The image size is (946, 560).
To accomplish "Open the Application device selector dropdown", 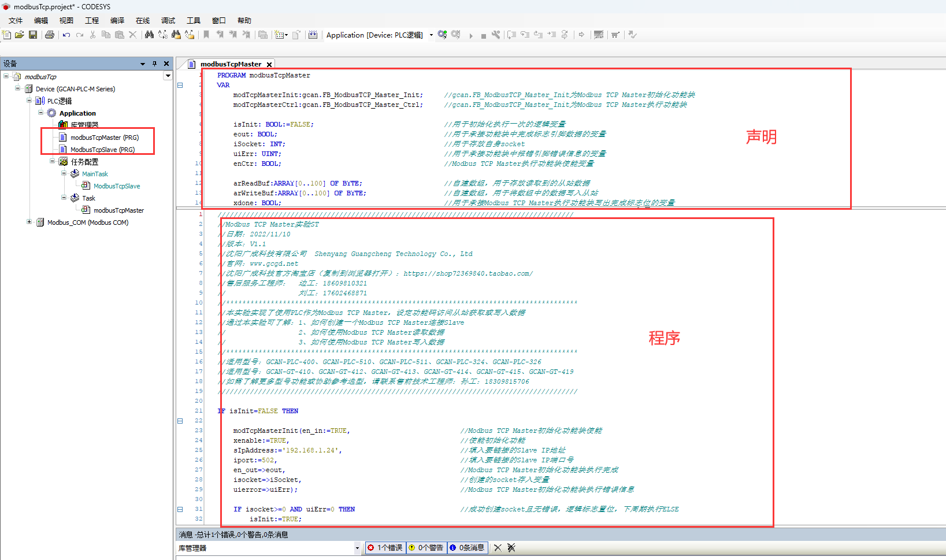I will pos(431,35).
